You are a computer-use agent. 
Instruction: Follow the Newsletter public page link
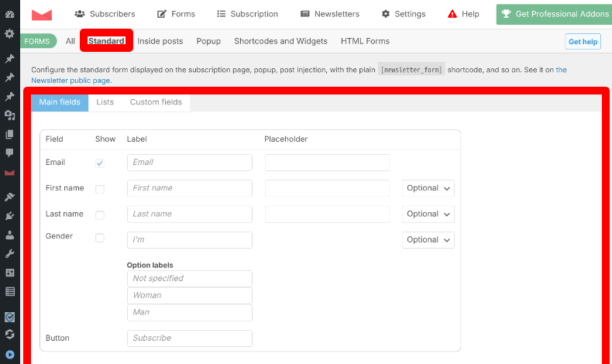tap(70, 81)
